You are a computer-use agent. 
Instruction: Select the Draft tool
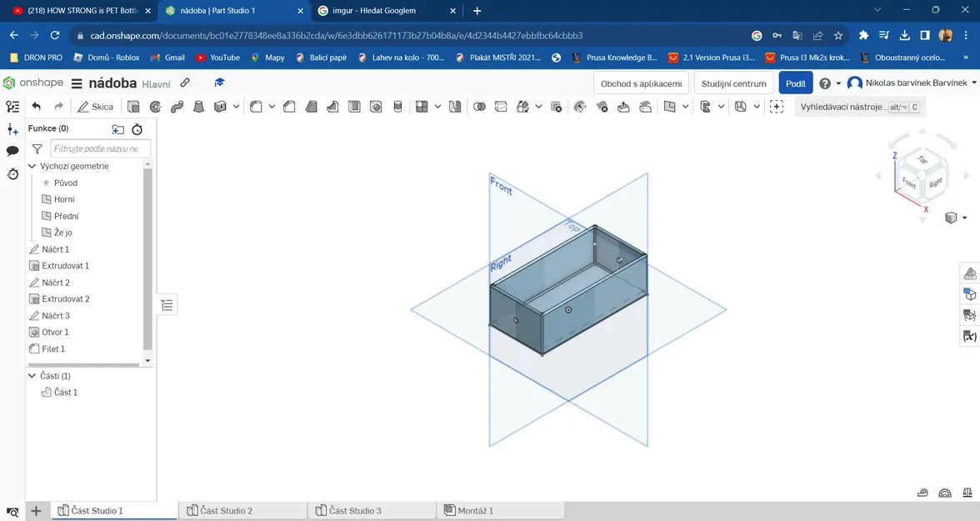click(x=312, y=107)
